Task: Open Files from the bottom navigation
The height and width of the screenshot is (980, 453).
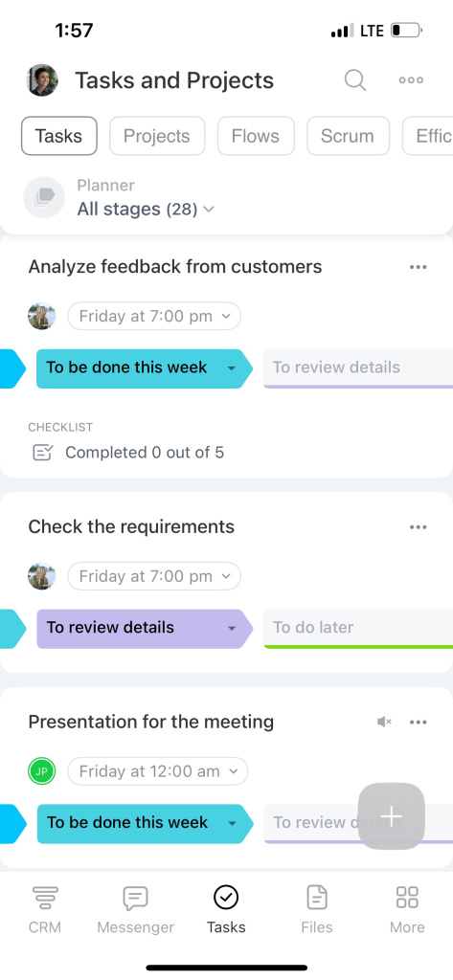Action: pos(317,909)
